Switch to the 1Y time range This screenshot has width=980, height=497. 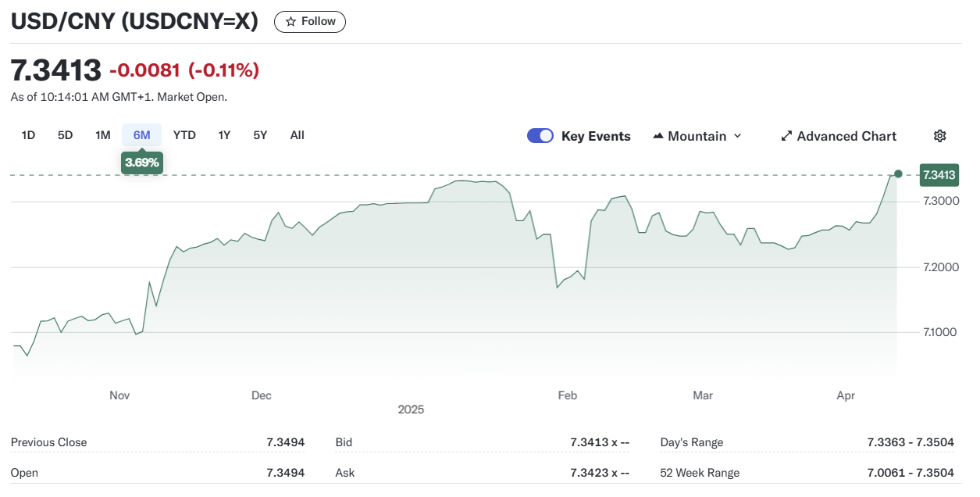click(224, 135)
